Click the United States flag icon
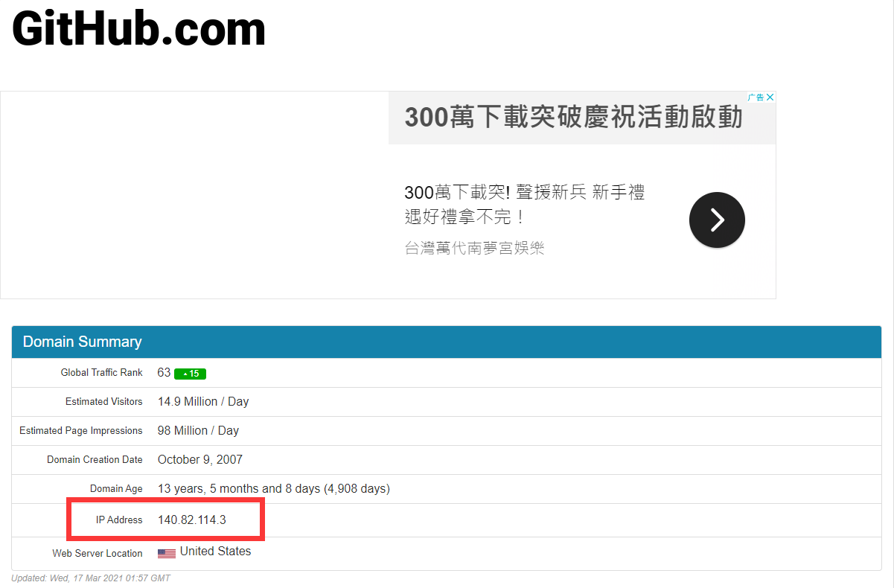 pos(167,553)
